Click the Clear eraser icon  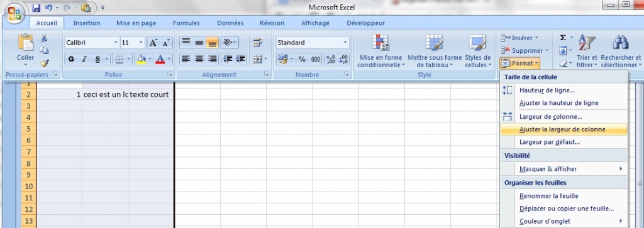[x=563, y=63]
